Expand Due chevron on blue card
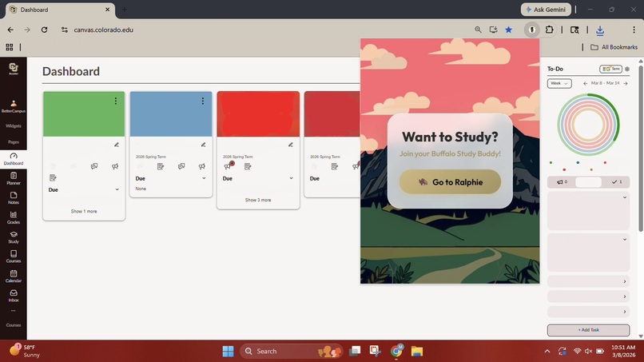Screen dimensions: 644x362 [x=204, y=178]
